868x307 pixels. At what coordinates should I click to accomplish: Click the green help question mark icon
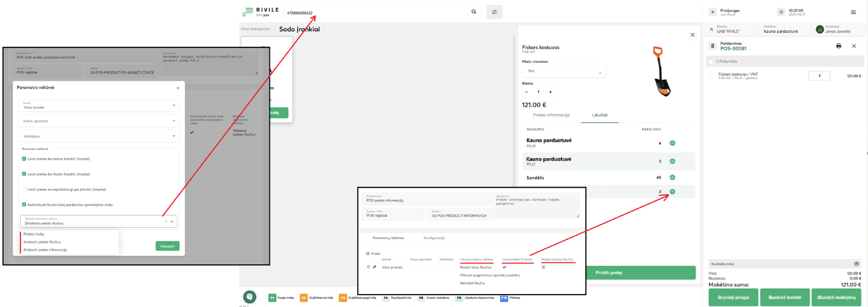[x=249, y=297]
